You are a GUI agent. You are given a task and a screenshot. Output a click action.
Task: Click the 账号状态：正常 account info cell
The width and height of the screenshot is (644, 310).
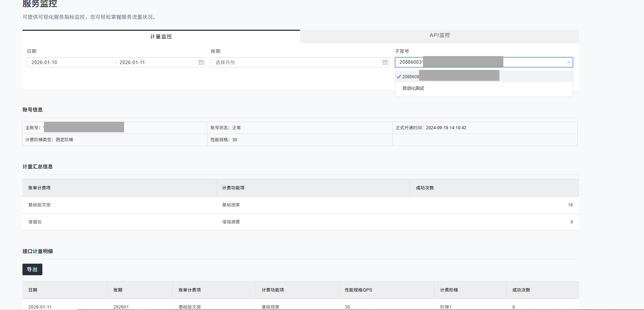click(300, 128)
